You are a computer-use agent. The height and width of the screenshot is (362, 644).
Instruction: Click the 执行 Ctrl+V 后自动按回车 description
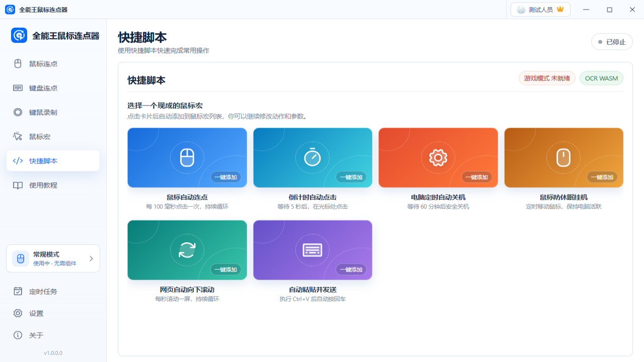tap(312, 299)
